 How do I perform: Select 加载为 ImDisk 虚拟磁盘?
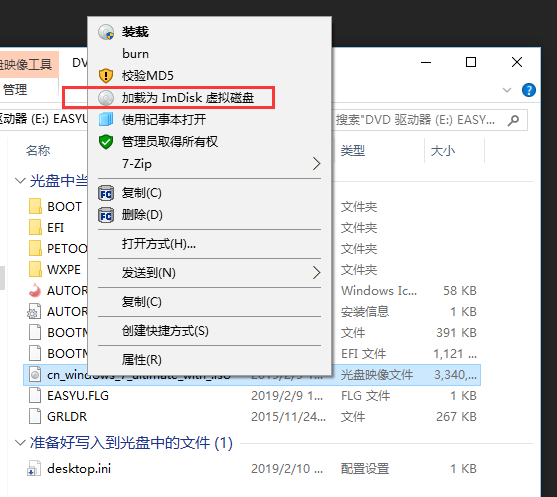210,98
